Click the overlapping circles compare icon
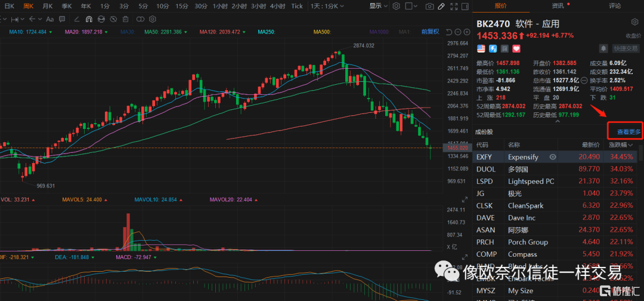Screen dimensions: 644x301 [x=141, y=19]
